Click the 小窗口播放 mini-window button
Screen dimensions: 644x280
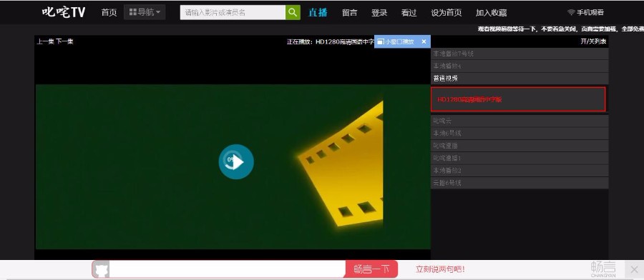coord(396,41)
